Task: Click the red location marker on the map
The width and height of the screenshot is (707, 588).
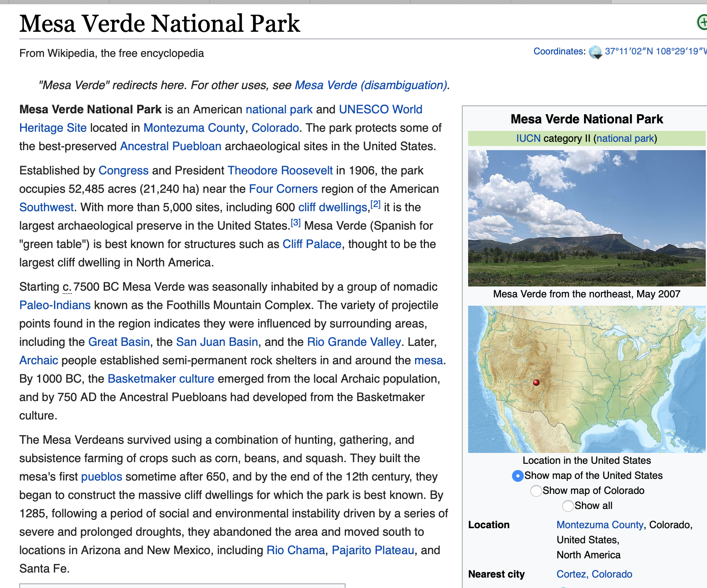Action: (x=536, y=382)
